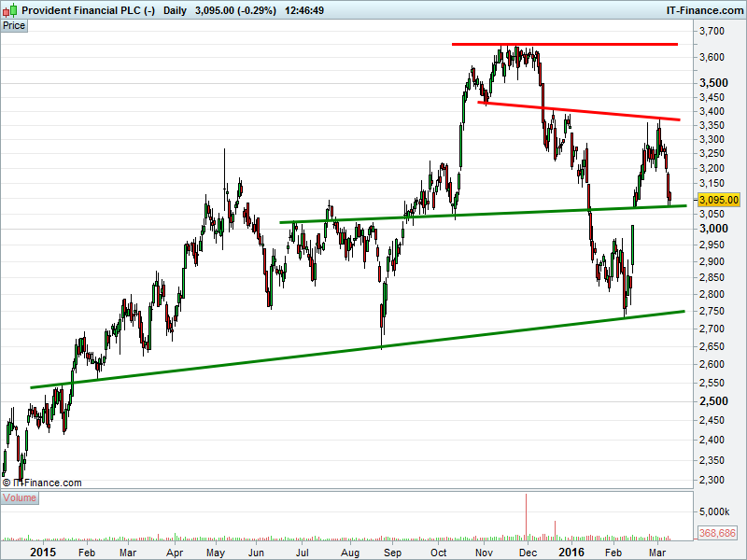Click the Sep label on the time axis

point(392,553)
